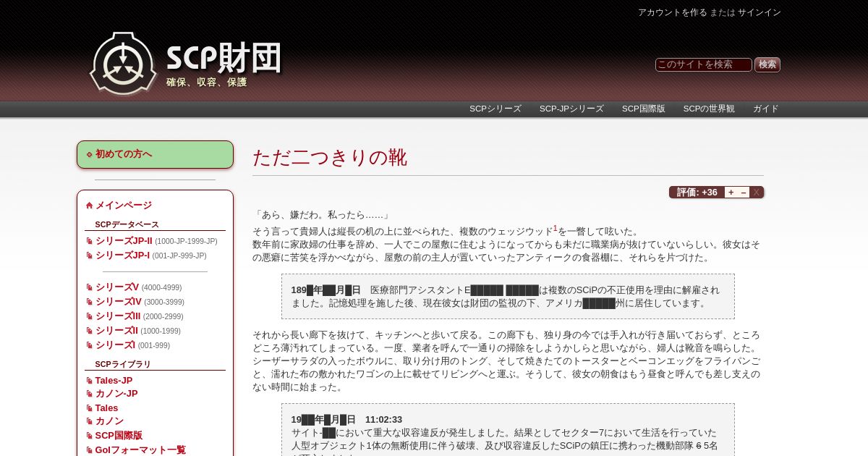
Task: Click サインイン link
Action: click(x=759, y=12)
